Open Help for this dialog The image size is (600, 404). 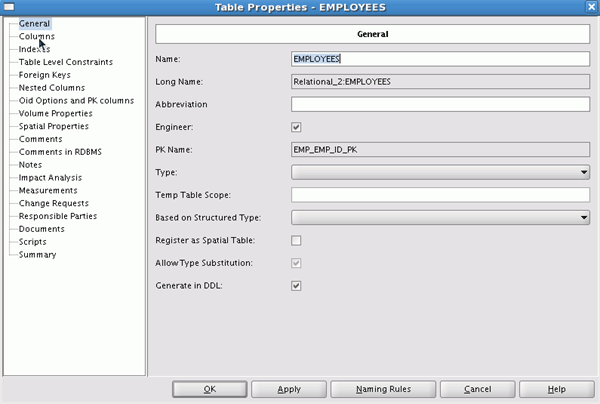point(557,389)
